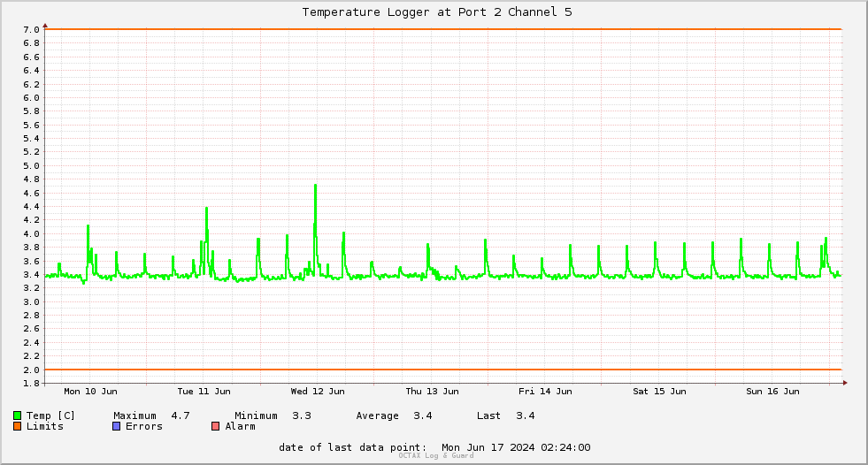Click the Average value 3.4

click(x=423, y=415)
